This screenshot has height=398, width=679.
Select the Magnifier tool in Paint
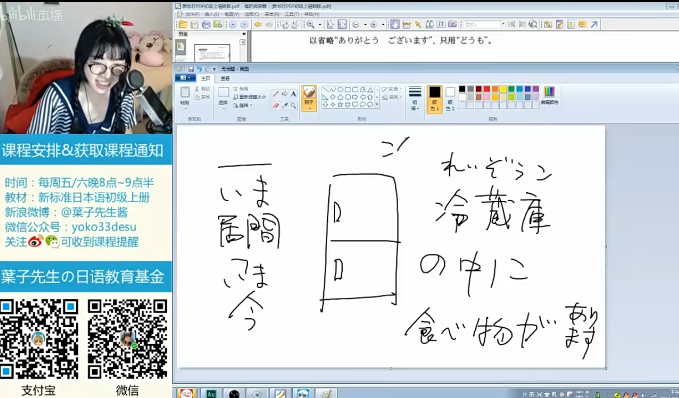[293, 106]
